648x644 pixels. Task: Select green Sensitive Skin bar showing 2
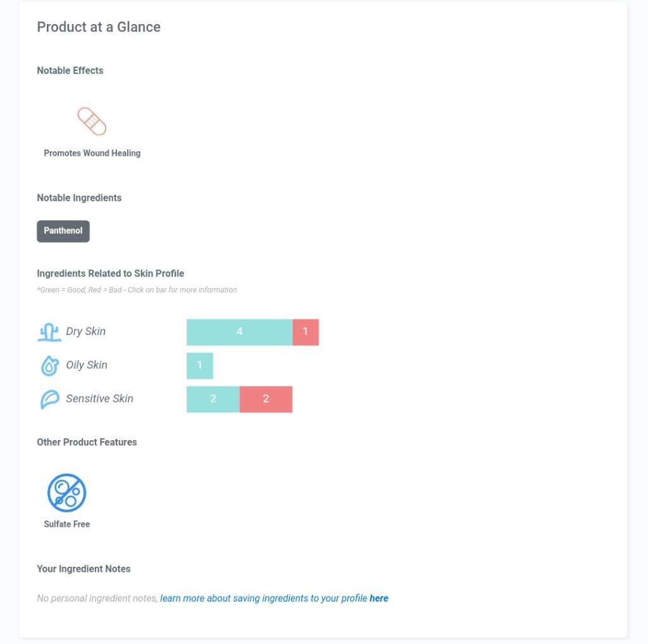coord(213,399)
